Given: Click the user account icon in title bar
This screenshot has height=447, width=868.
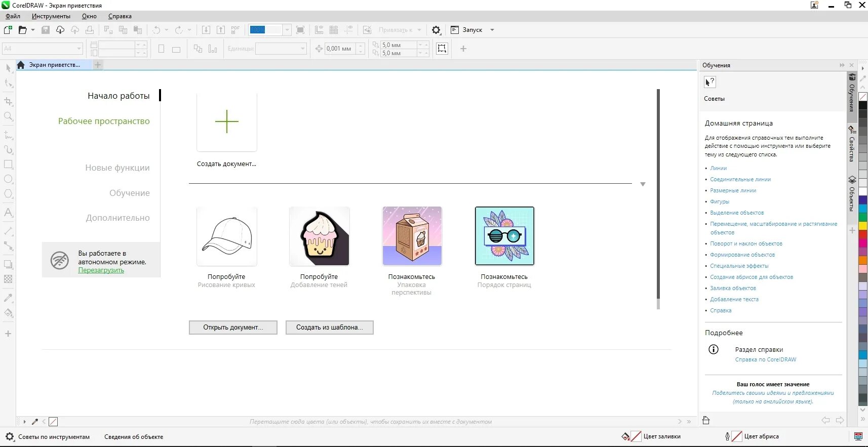Looking at the screenshot, I should pos(814,5).
